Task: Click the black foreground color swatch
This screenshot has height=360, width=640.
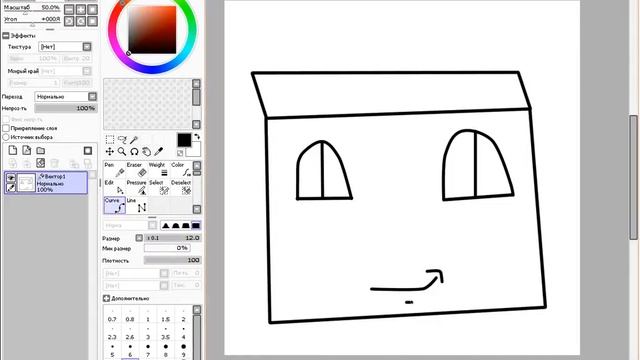Action: click(184, 140)
